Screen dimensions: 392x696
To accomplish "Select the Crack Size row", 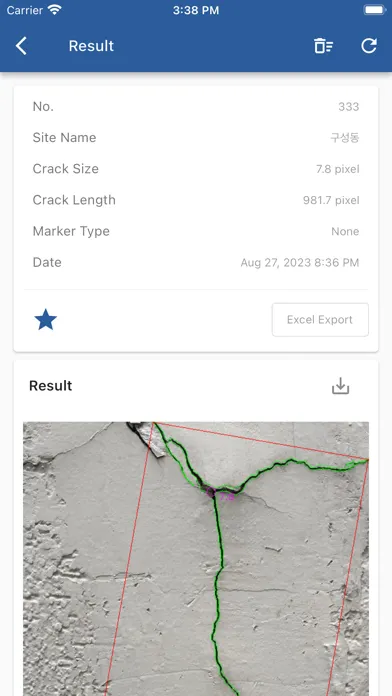I will (196, 169).
